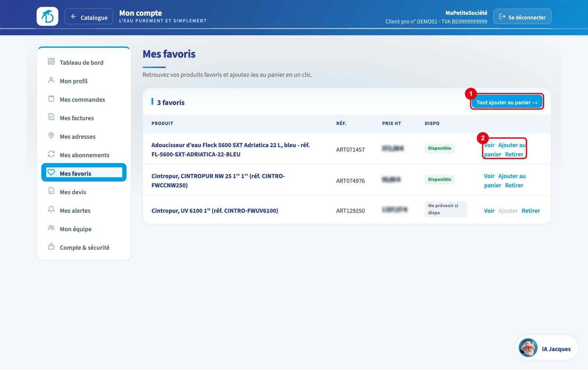Remove Cintropur NW 25 from favorites

pyautogui.click(x=514, y=185)
